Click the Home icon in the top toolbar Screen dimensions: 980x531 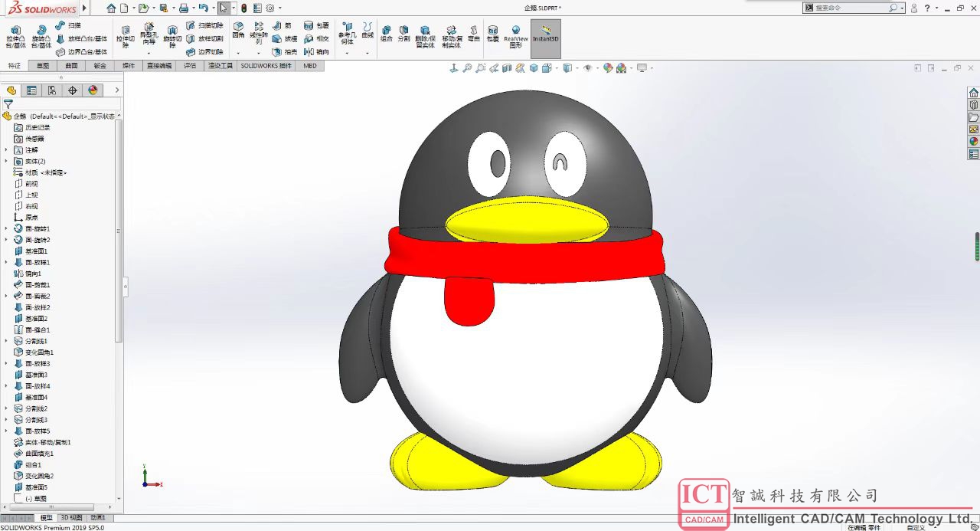112,8
